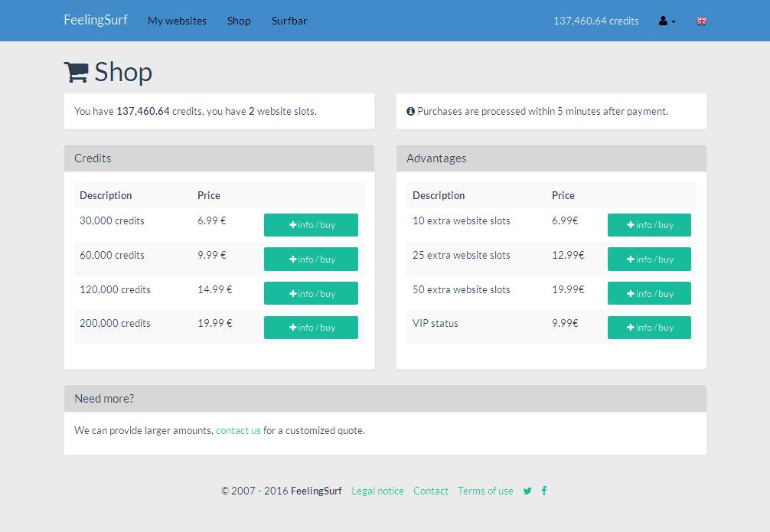Open the Terms of use footer link

click(x=486, y=491)
